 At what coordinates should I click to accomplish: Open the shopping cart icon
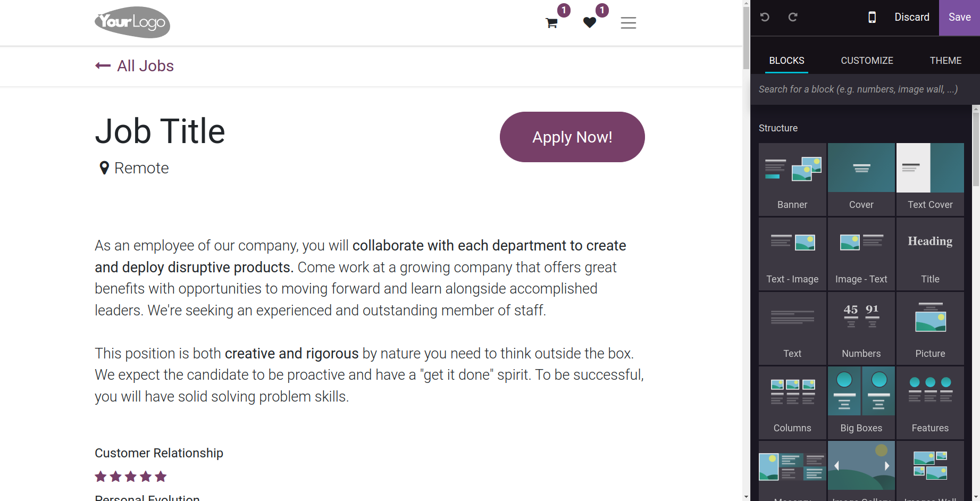click(x=551, y=23)
